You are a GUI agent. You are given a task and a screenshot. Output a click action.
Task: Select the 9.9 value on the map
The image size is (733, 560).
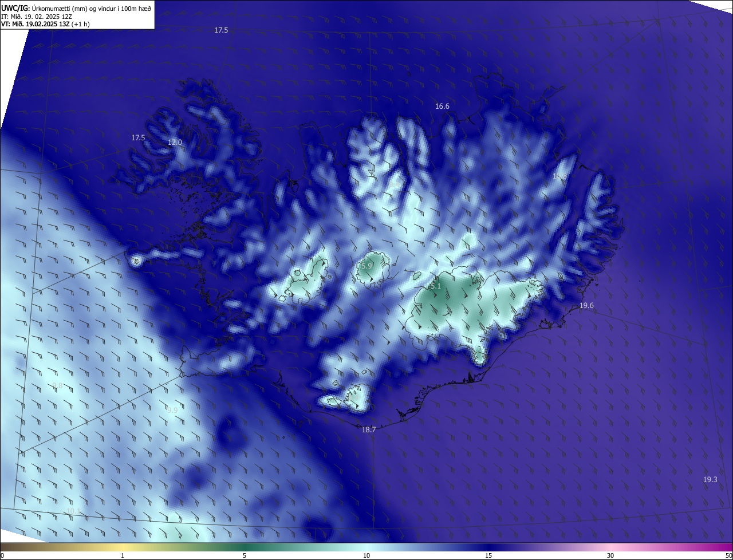[x=172, y=410]
